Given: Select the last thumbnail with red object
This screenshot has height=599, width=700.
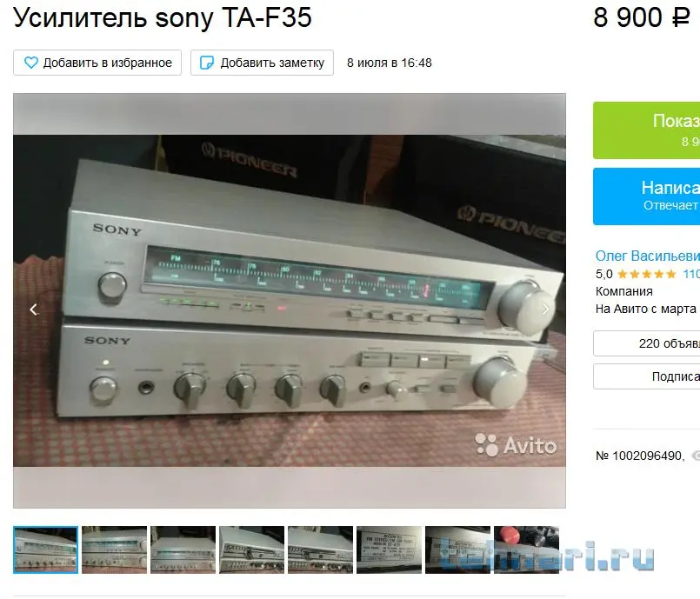Looking at the screenshot, I should 527,549.
